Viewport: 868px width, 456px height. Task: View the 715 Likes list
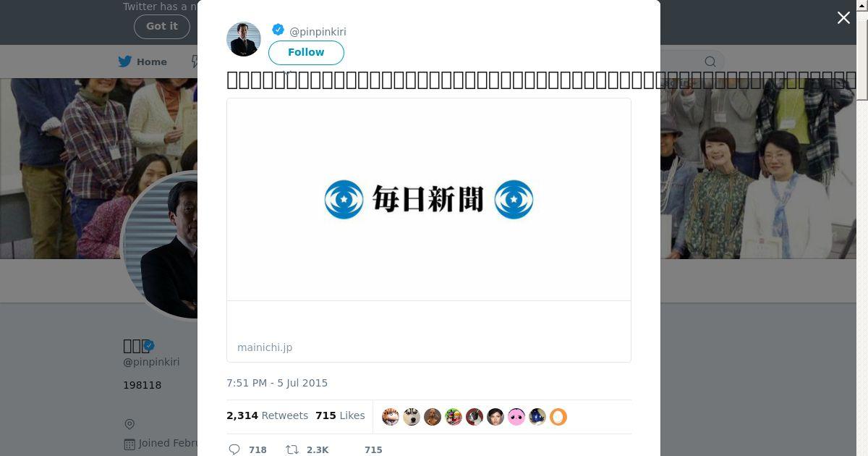point(340,415)
